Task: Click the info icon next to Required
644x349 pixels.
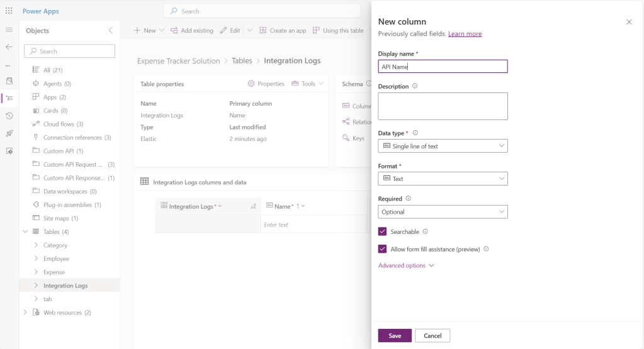Action: [409, 199]
